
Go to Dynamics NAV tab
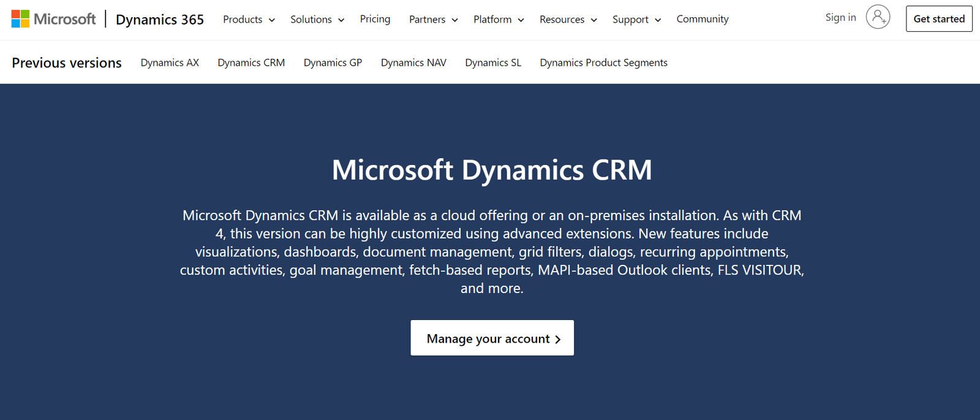point(413,63)
